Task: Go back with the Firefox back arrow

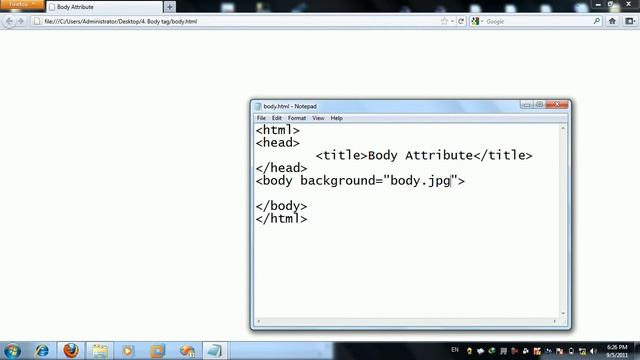Action: [9, 21]
